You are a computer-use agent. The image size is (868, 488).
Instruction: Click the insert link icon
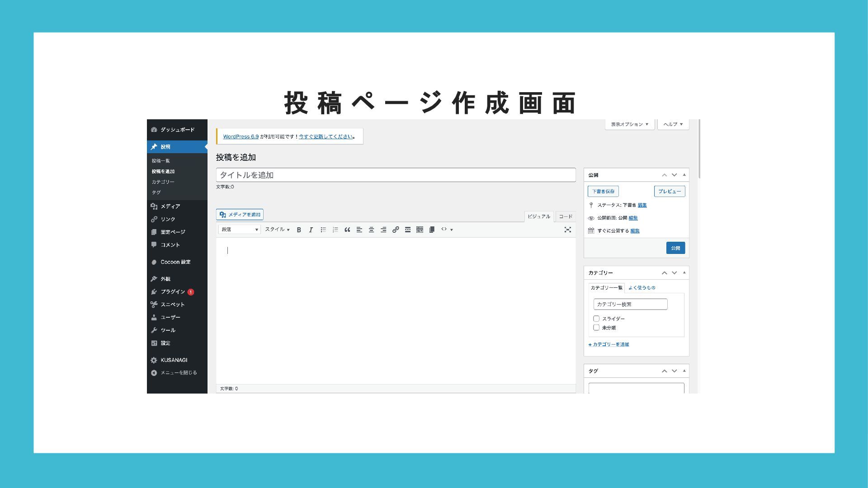(x=396, y=230)
